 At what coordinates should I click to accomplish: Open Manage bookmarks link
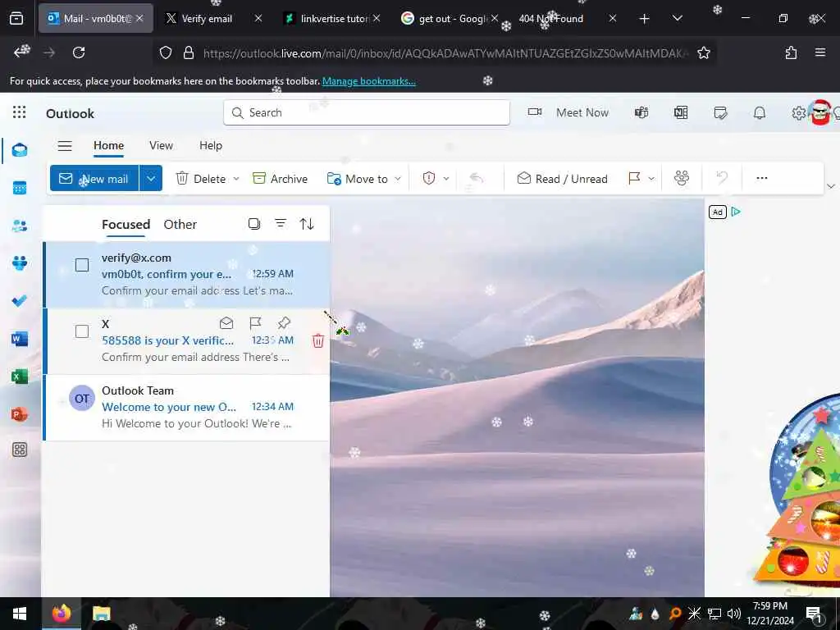click(368, 81)
